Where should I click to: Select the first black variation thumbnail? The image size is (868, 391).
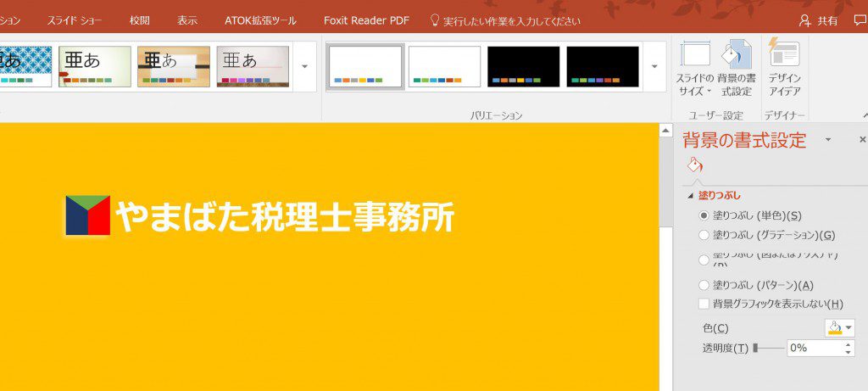click(x=524, y=66)
